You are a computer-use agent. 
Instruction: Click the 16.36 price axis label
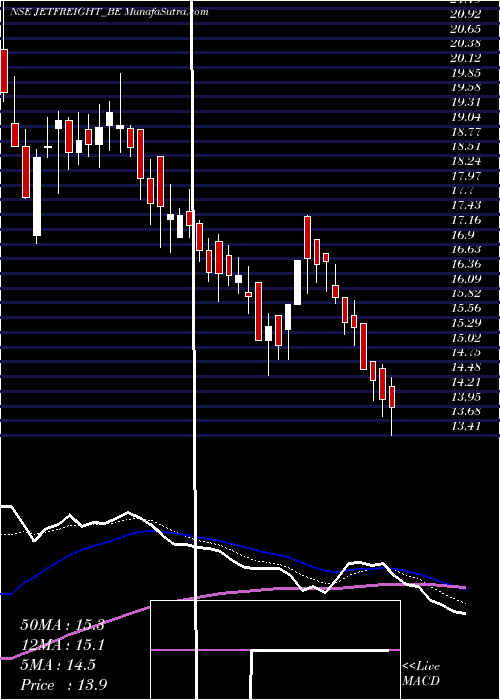(x=466, y=264)
